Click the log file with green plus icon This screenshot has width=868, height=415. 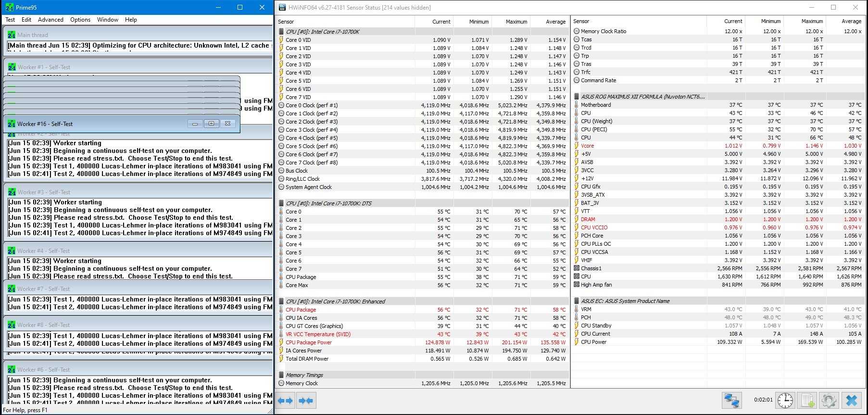[807, 400]
